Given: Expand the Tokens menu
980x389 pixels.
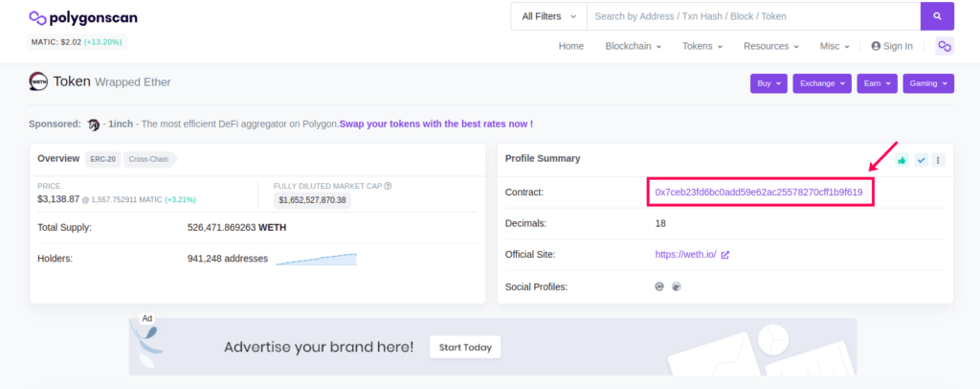Looking at the screenshot, I should tap(702, 46).
